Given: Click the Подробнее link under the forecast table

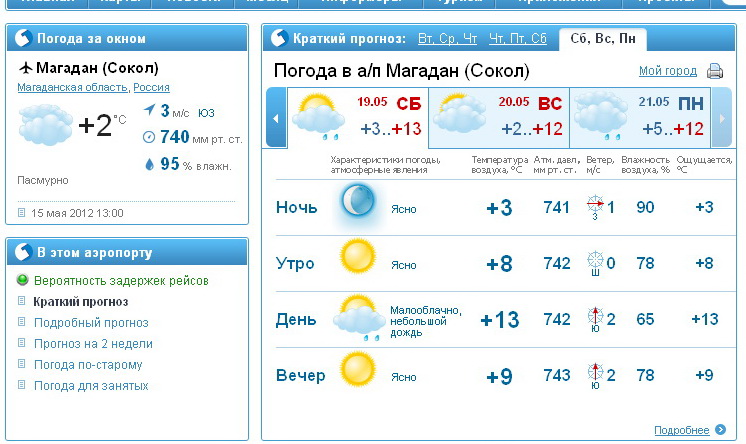Looking at the screenshot, I should click(x=682, y=430).
